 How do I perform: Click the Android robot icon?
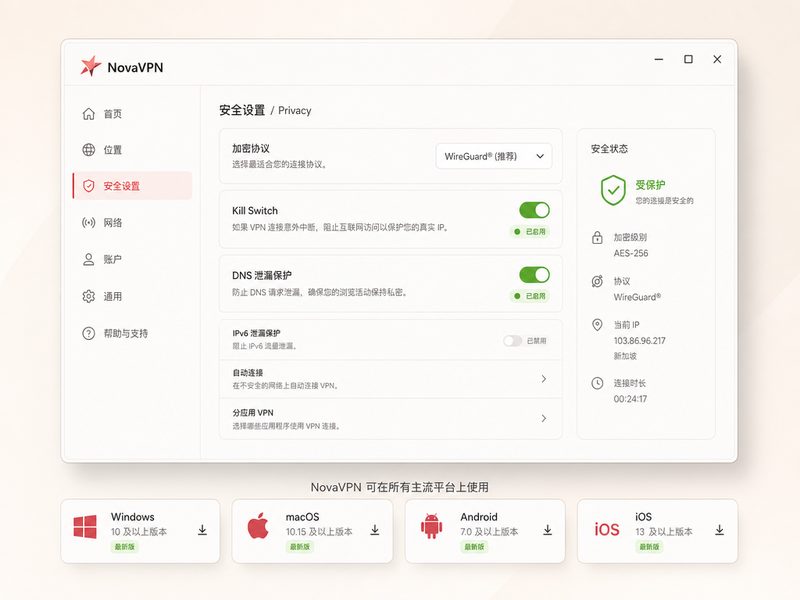click(x=432, y=526)
